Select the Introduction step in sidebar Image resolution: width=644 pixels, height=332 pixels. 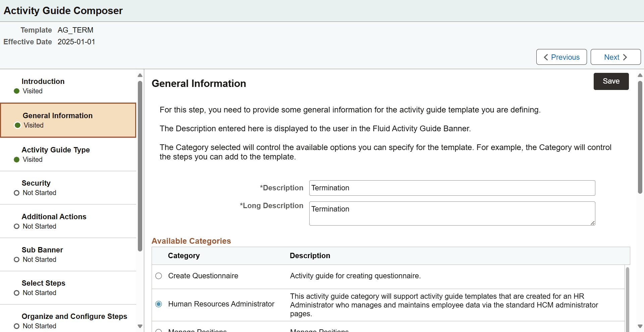point(43,81)
